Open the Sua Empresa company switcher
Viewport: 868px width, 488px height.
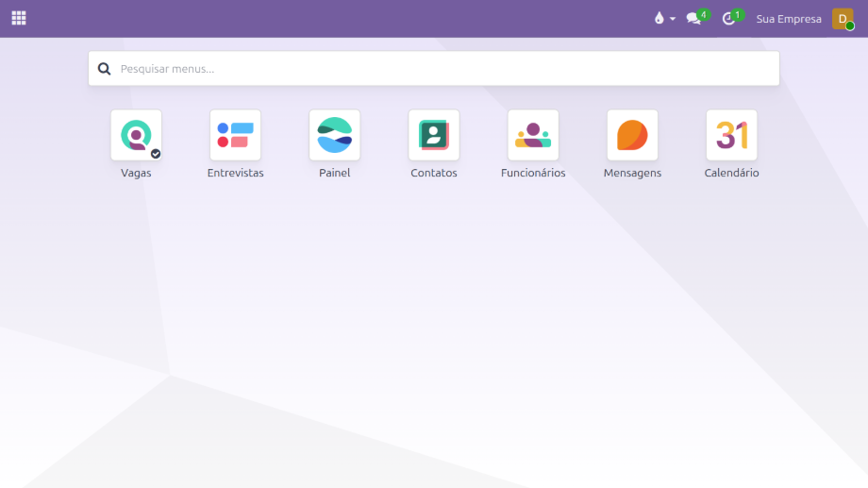(x=789, y=19)
